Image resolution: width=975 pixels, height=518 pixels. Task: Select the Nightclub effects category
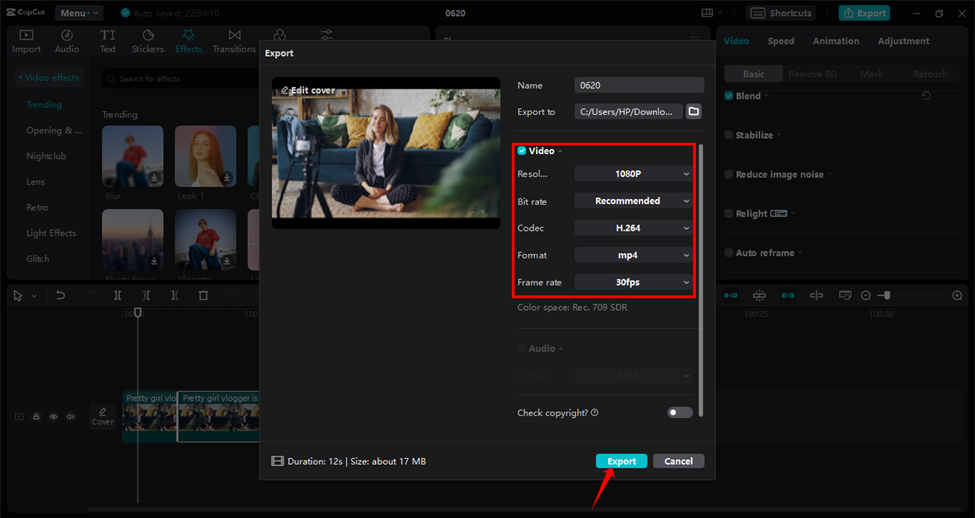[46, 156]
